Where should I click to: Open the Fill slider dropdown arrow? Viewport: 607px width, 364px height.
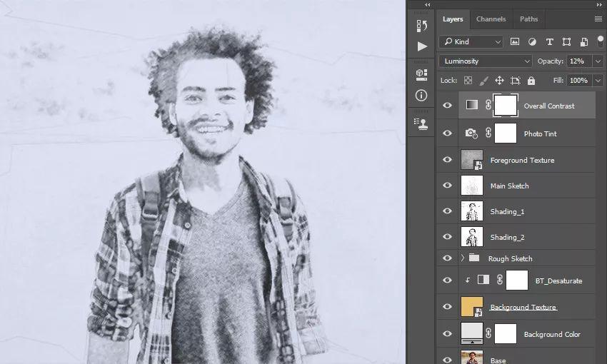click(x=598, y=81)
